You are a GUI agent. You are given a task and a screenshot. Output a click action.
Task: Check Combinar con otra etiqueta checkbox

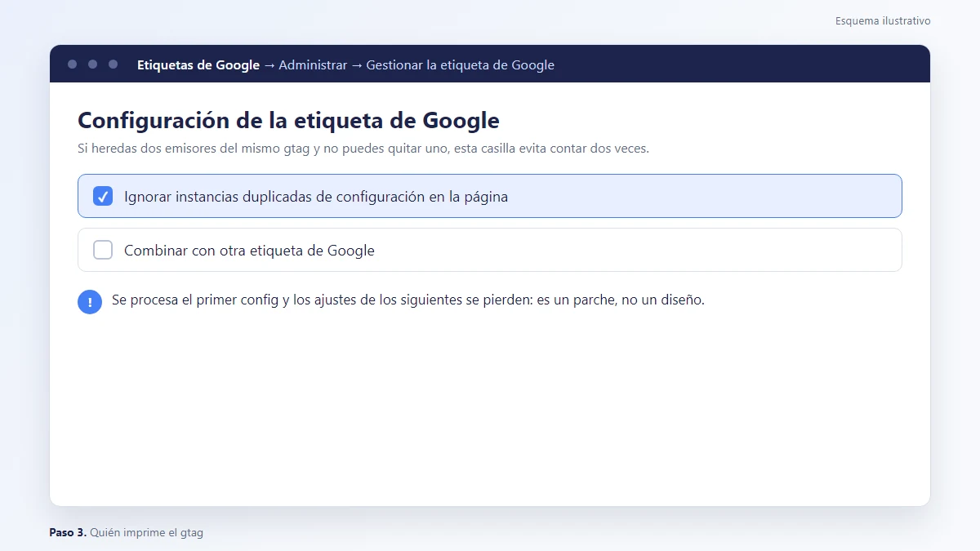tap(103, 250)
